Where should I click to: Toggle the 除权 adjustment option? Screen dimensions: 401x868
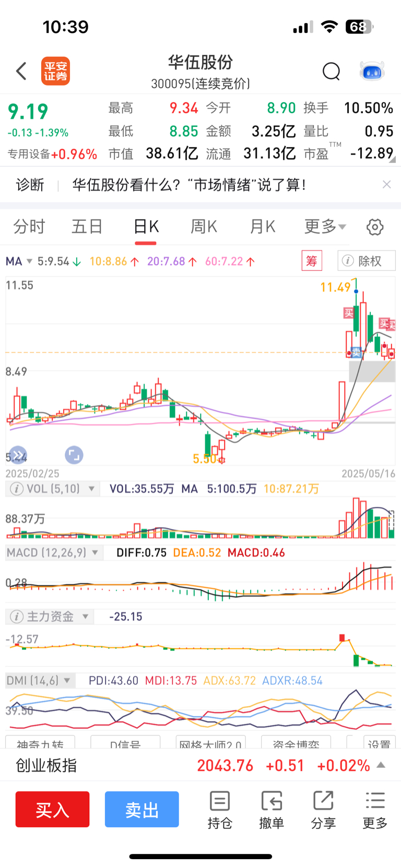367,260
